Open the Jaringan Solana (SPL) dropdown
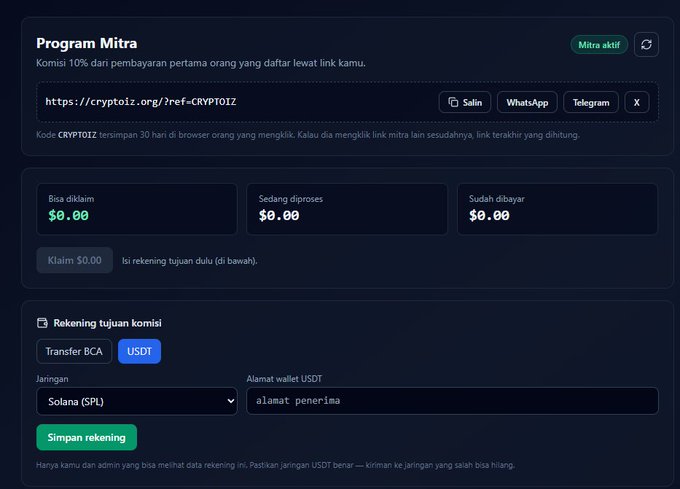The height and width of the screenshot is (489, 680). click(137, 401)
